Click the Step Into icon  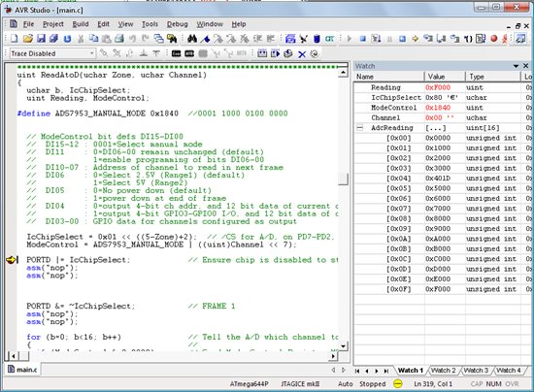click(428, 39)
